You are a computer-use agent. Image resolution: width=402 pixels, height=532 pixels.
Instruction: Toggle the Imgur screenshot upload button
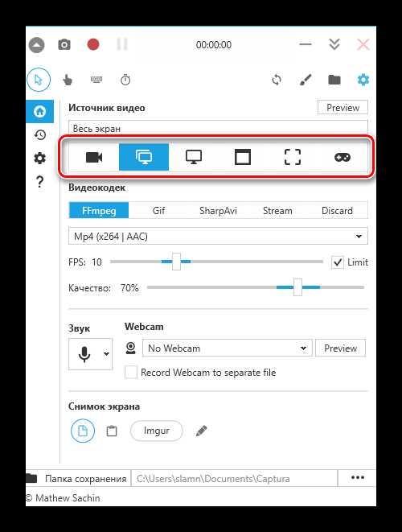[156, 431]
